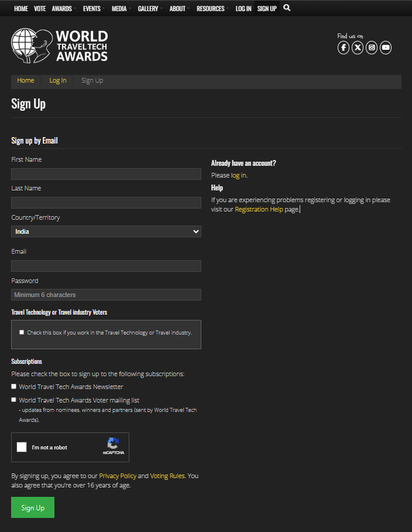Open the YouTube social icon
The width and height of the screenshot is (412, 532).
coord(386,47)
